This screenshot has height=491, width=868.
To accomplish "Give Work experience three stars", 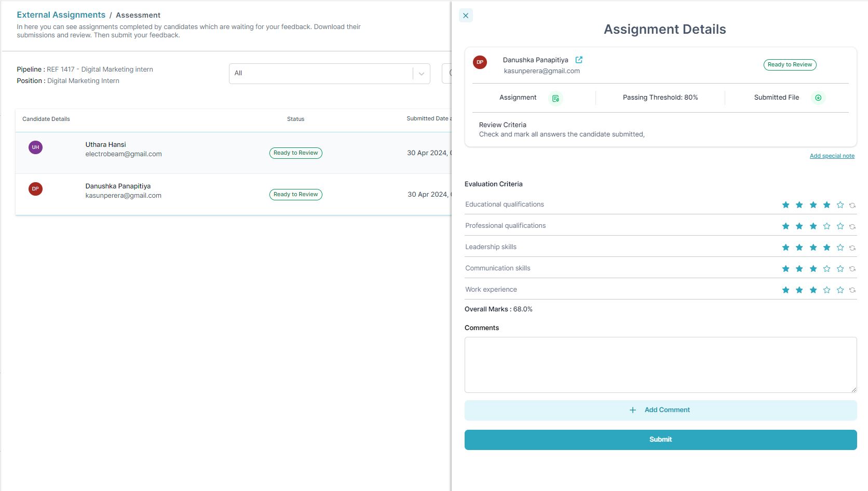I will coord(813,290).
